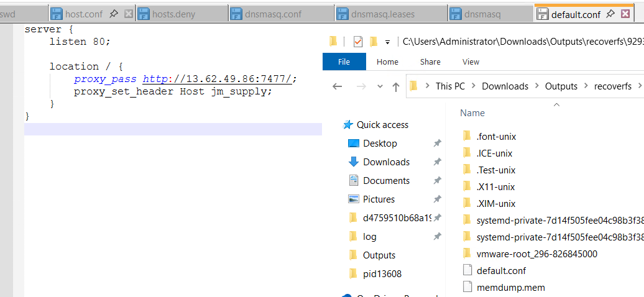The height and width of the screenshot is (297, 644).
Task: Unpin Documents from Quick access
Action: pos(437,181)
